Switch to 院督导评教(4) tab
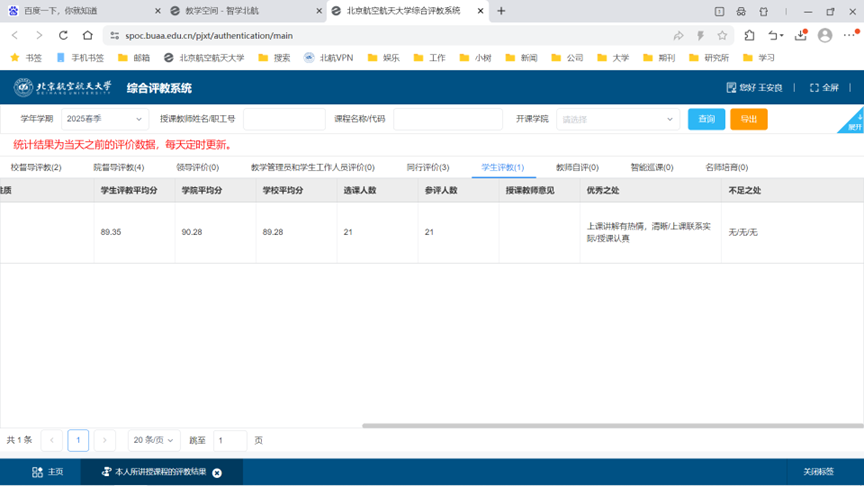 point(118,167)
